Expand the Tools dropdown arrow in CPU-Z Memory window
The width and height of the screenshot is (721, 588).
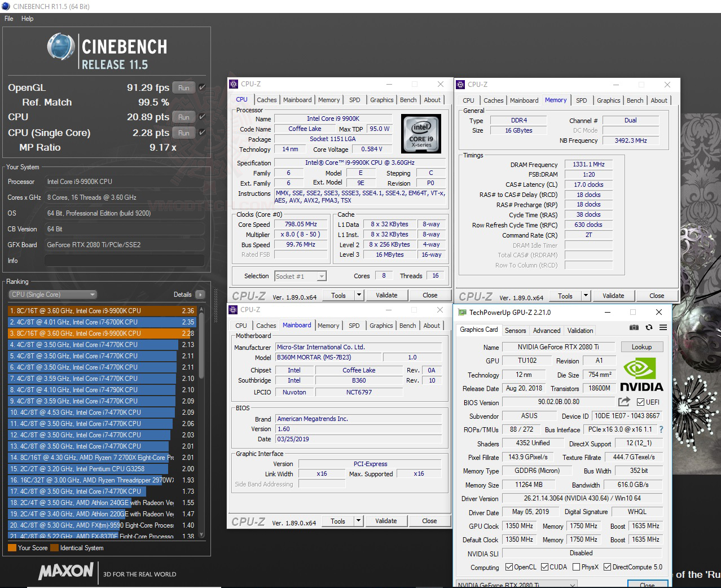(x=586, y=295)
